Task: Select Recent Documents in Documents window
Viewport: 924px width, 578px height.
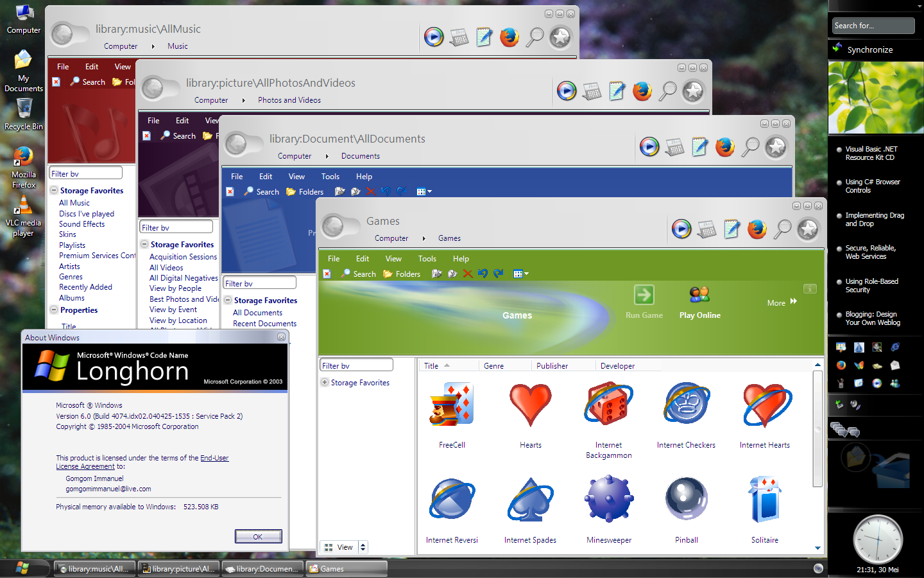Action: 264,324
